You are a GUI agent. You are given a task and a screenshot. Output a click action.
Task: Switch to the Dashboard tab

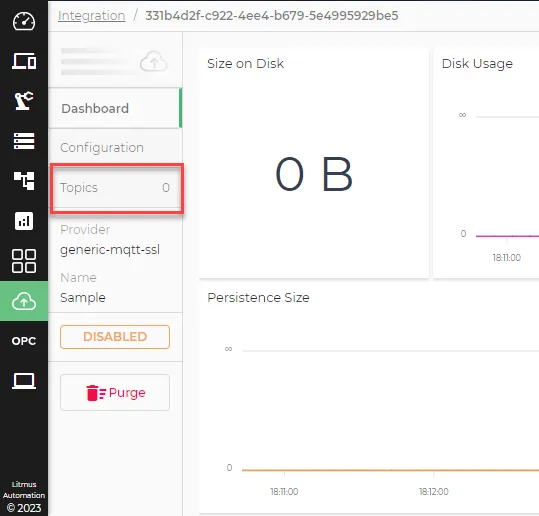pos(115,108)
